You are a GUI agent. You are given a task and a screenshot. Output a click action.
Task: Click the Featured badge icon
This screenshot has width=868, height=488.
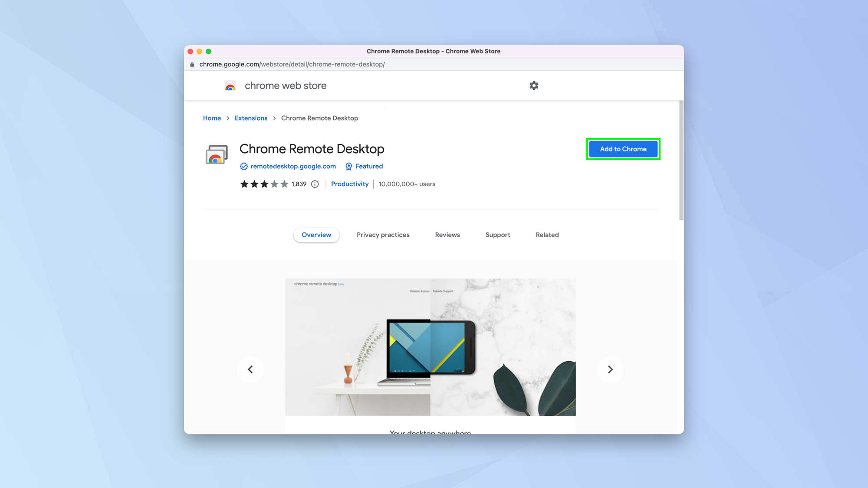348,166
